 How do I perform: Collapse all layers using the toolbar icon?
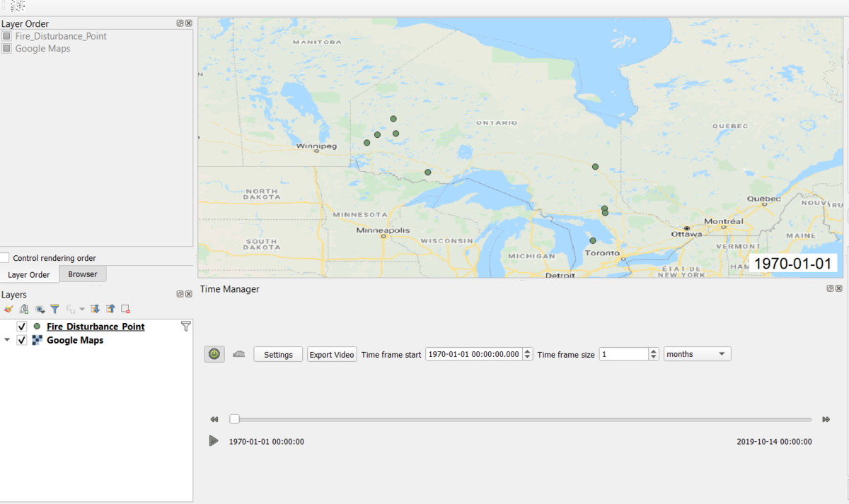[x=110, y=308]
